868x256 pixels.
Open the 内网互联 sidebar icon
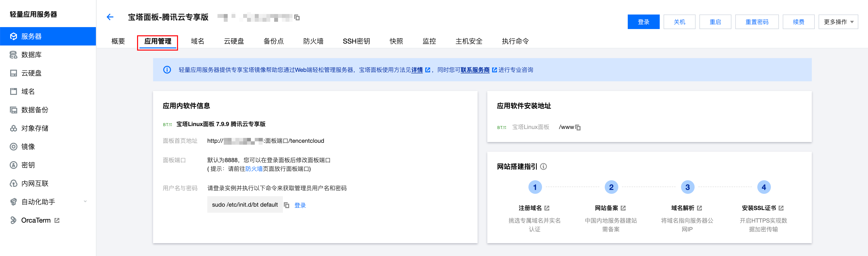14,183
